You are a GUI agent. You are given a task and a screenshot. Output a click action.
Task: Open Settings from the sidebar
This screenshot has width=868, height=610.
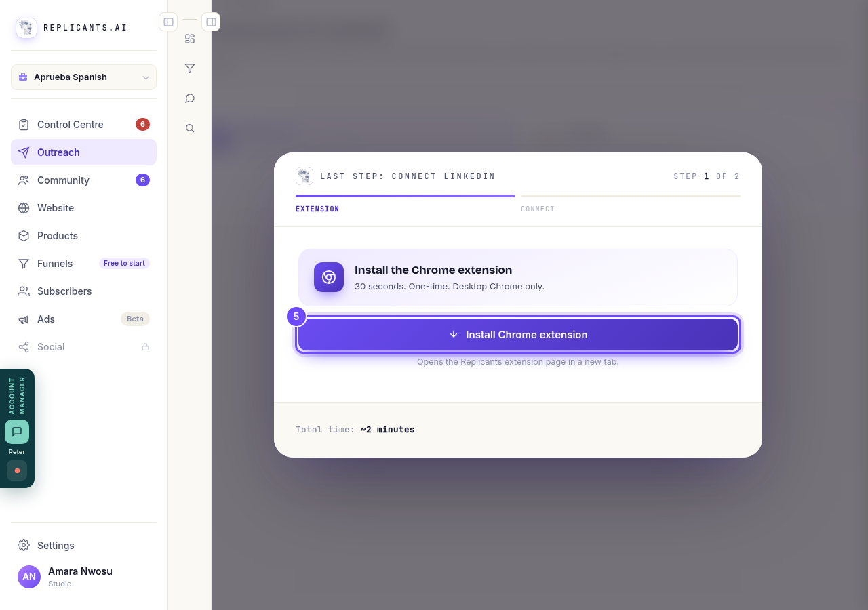[x=83, y=546]
